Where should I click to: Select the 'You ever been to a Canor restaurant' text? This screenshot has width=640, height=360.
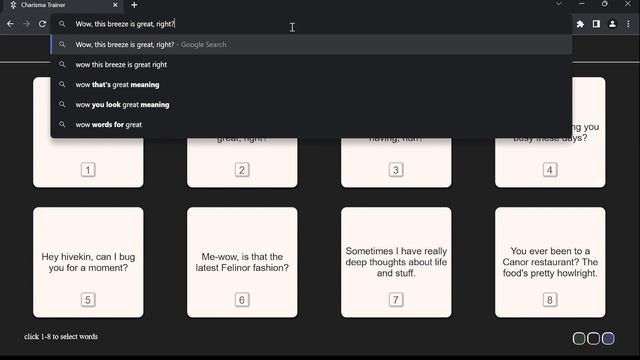[550, 262]
